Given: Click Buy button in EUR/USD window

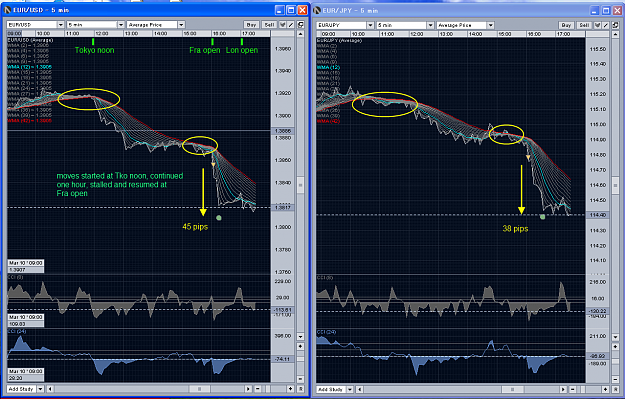Looking at the screenshot, I should pyautogui.click(x=251, y=25).
